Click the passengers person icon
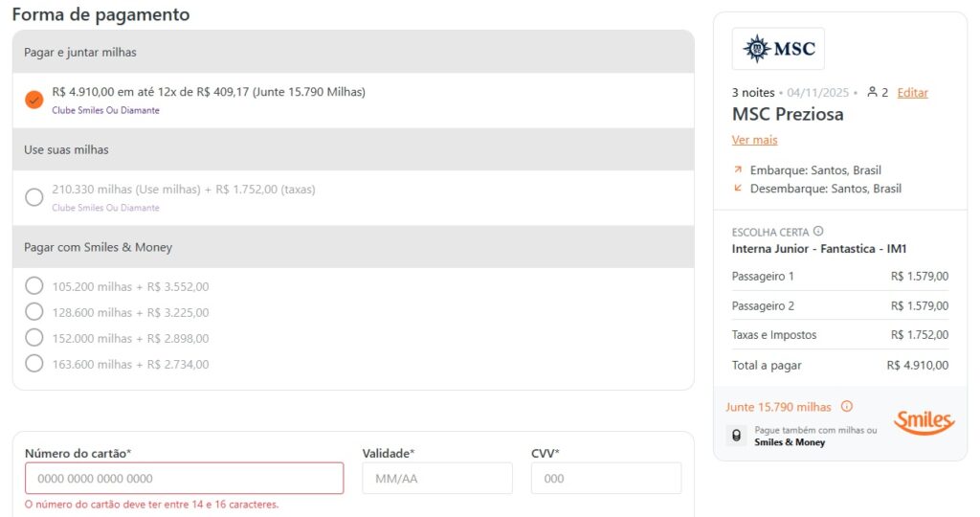The width and height of the screenshot is (980, 517). 872,93
